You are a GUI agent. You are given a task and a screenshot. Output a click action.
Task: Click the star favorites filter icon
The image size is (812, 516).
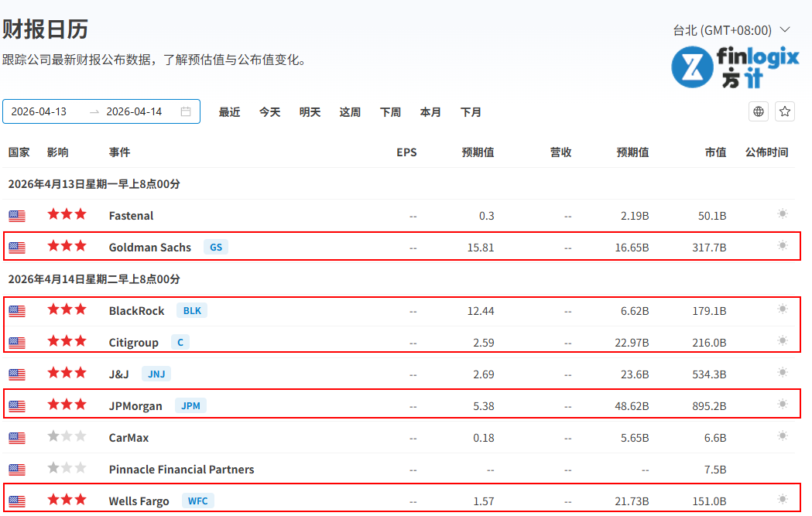785,111
